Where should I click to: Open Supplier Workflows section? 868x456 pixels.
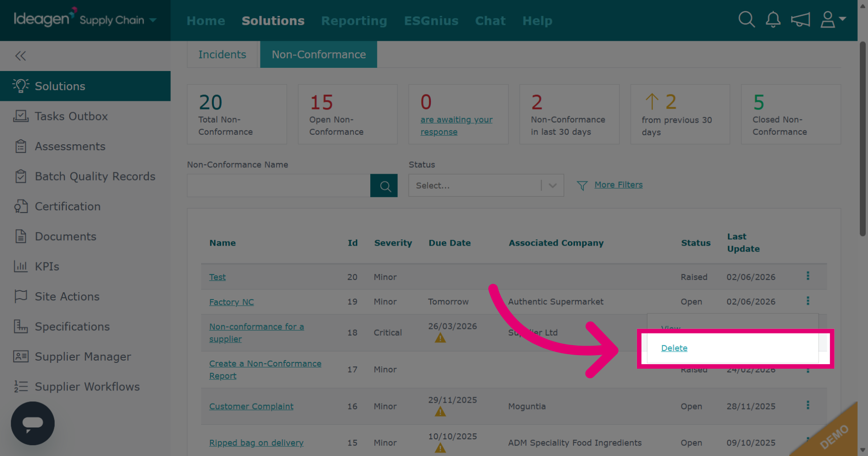coord(85,387)
